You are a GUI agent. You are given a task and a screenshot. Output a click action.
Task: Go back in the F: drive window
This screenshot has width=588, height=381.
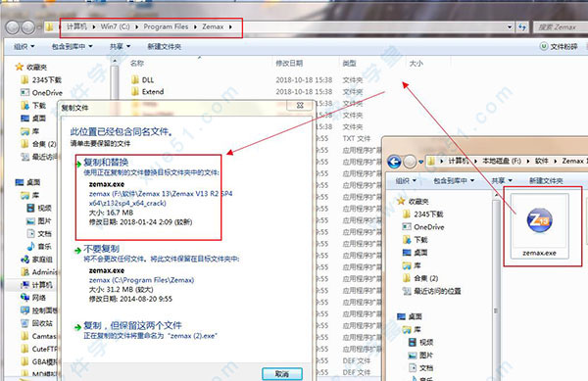[394, 162]
